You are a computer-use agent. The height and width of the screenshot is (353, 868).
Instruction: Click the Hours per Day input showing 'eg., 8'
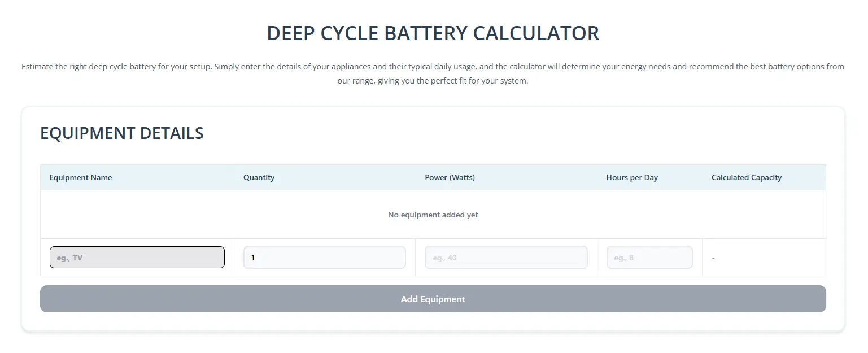point(649,257)
